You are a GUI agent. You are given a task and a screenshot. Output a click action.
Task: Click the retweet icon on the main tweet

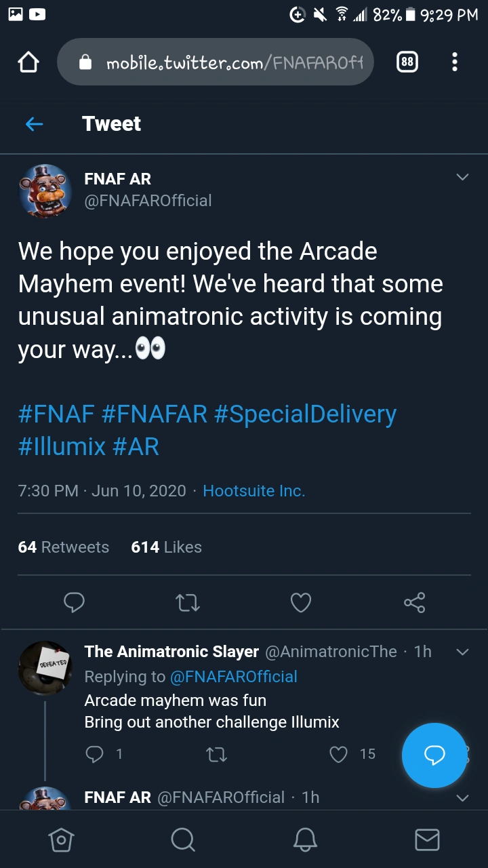[187, 602]
